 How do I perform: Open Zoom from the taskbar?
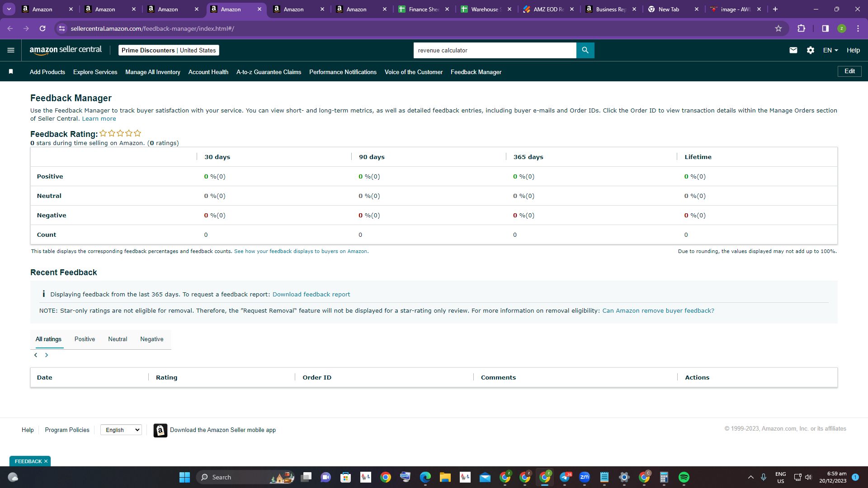point(584,477)
